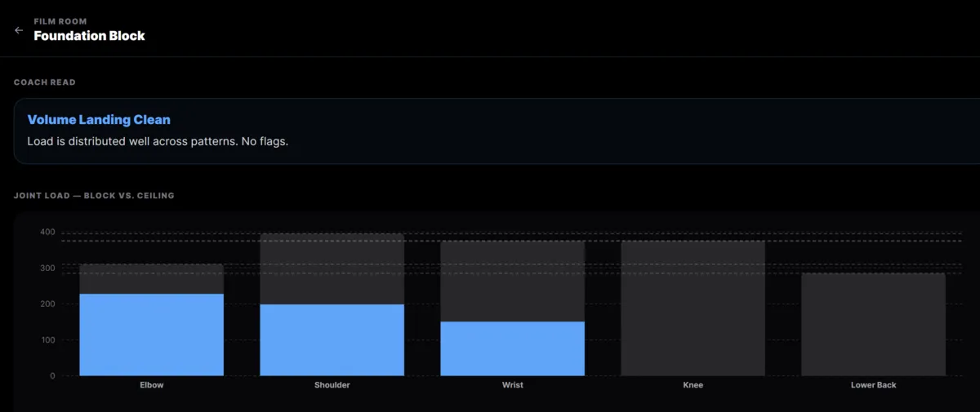The height and width of the screenshot is (412, 980).
Task: Click the 300 y-axis value
Action: pyautogui.click(x=47, y=268)
